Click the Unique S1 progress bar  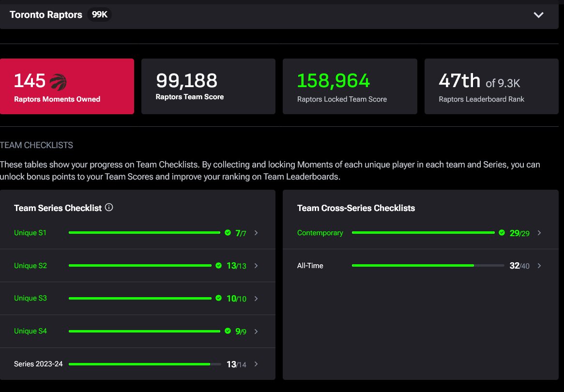point(144,233)
